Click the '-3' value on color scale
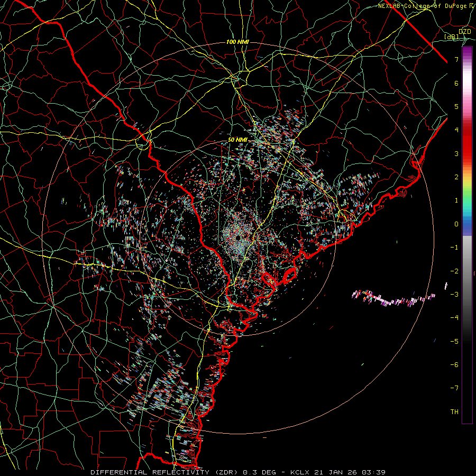The height and width of the screenshot is (476, 476). [x=454, y=294]
